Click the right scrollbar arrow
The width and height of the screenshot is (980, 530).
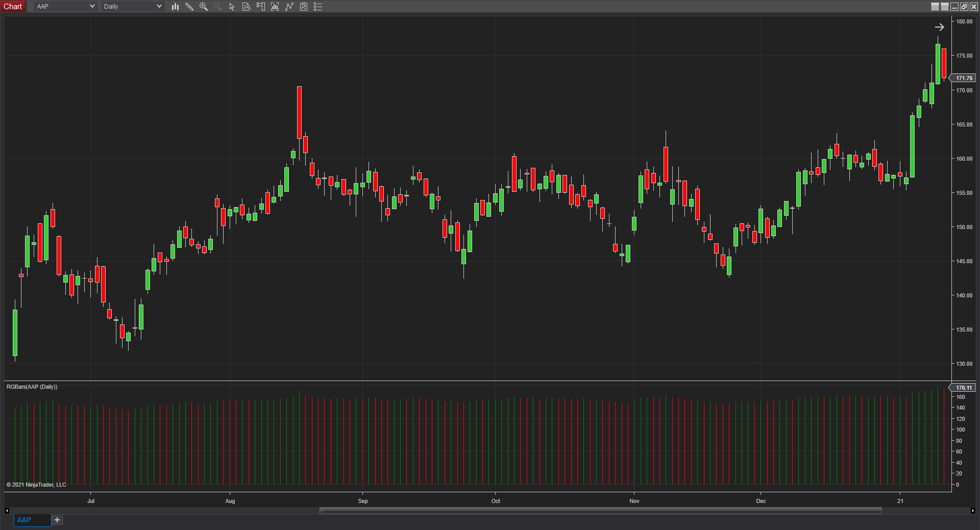[x=973, y=510]
